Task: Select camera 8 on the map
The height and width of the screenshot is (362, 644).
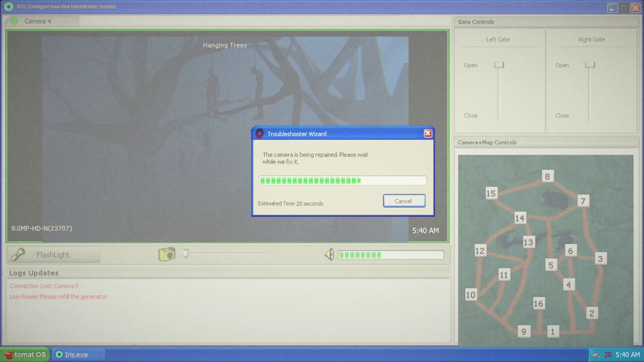Action: (x=547, y=176)
